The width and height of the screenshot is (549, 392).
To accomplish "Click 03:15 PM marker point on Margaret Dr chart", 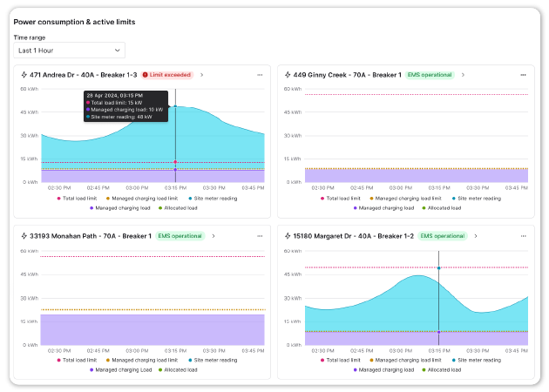I will point(438,268).
